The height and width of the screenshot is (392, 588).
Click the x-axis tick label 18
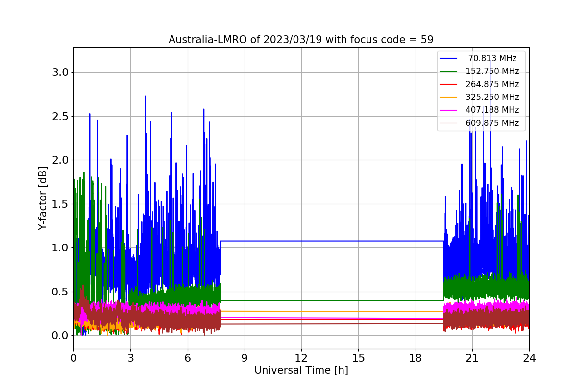tap(415, 358)
